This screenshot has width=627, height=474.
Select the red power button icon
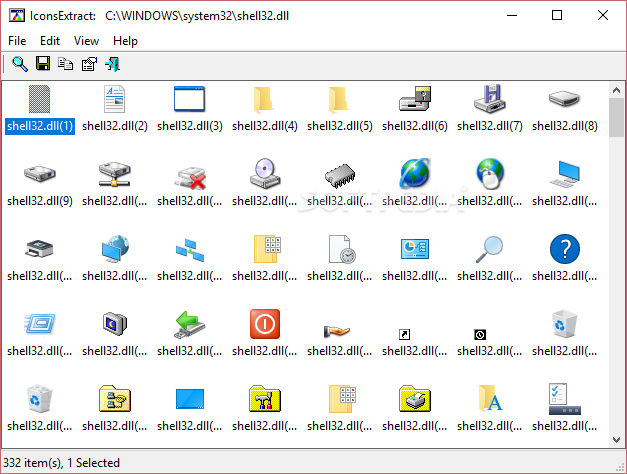click(x=264, y=324)
